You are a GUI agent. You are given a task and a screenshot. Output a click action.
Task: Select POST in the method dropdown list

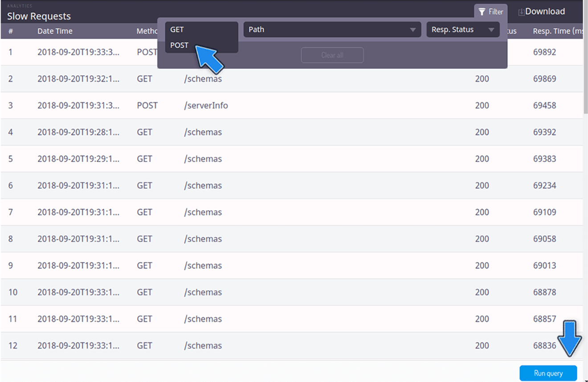180,45
